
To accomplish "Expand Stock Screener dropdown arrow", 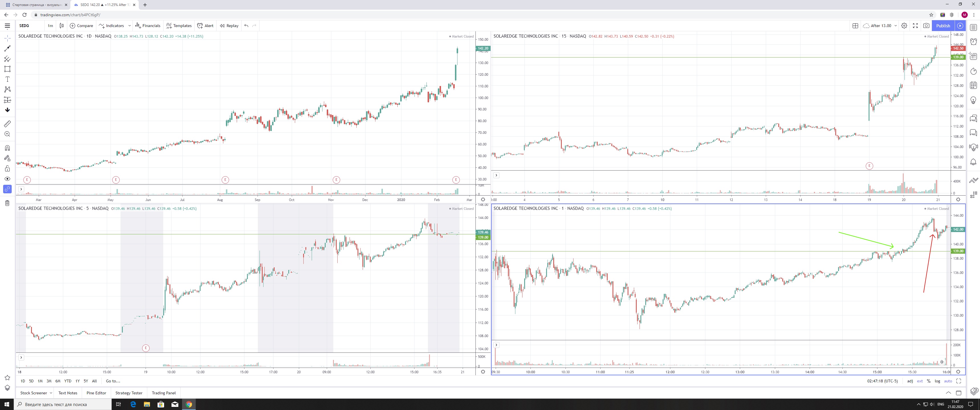I will click(51, 393).
